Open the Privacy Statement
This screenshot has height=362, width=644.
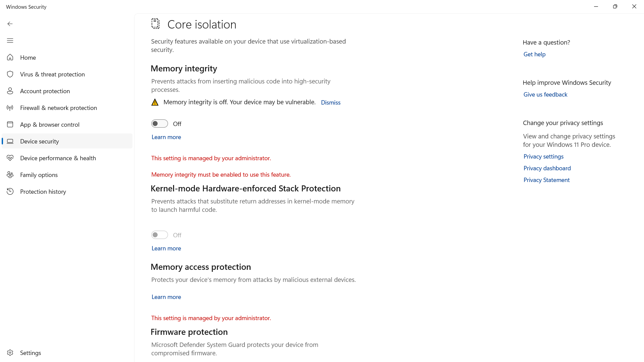(546, 180)
